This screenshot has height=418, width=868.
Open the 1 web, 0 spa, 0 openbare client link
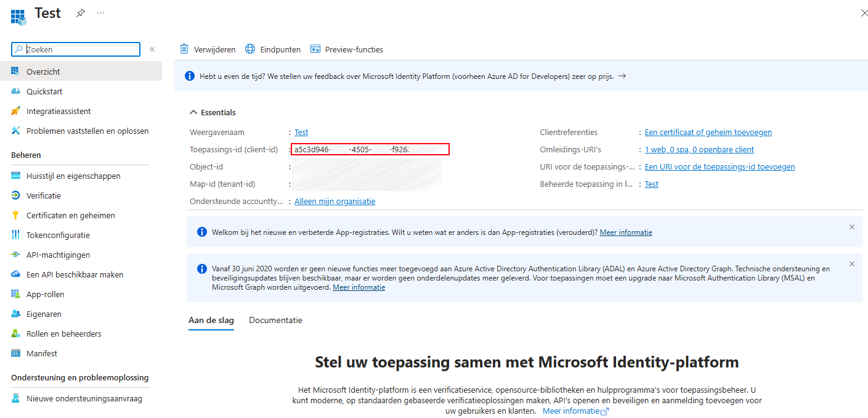(x=699, y=149)
